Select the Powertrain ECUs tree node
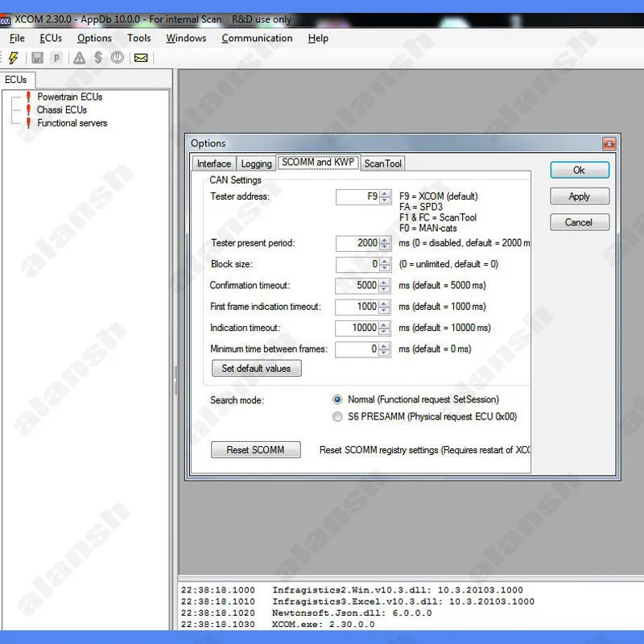This screenshot has height=644, width=644. [70, 97]
